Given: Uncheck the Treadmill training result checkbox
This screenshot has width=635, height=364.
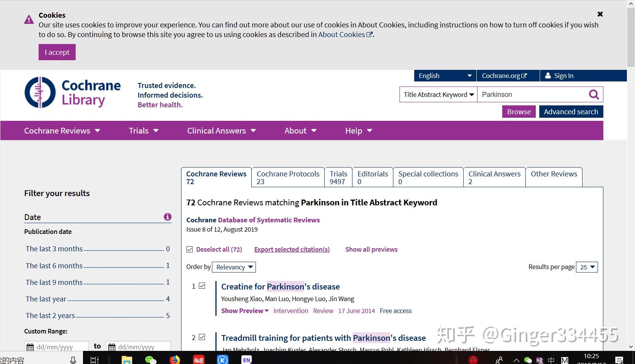Looking at the screenshot, I should click(x=202, y=337).
